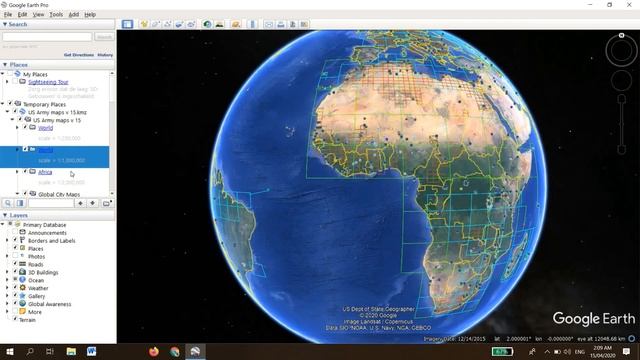Click the add folder icon below Places
Screen dimensions: 640x360
pyautogui.click(x=107, y=203)
